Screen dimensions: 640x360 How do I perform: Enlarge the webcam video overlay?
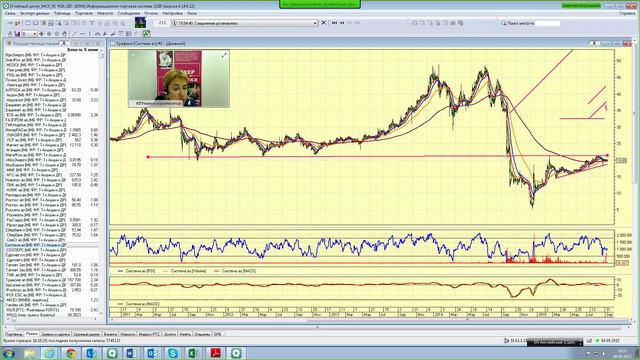coord(224,55)
